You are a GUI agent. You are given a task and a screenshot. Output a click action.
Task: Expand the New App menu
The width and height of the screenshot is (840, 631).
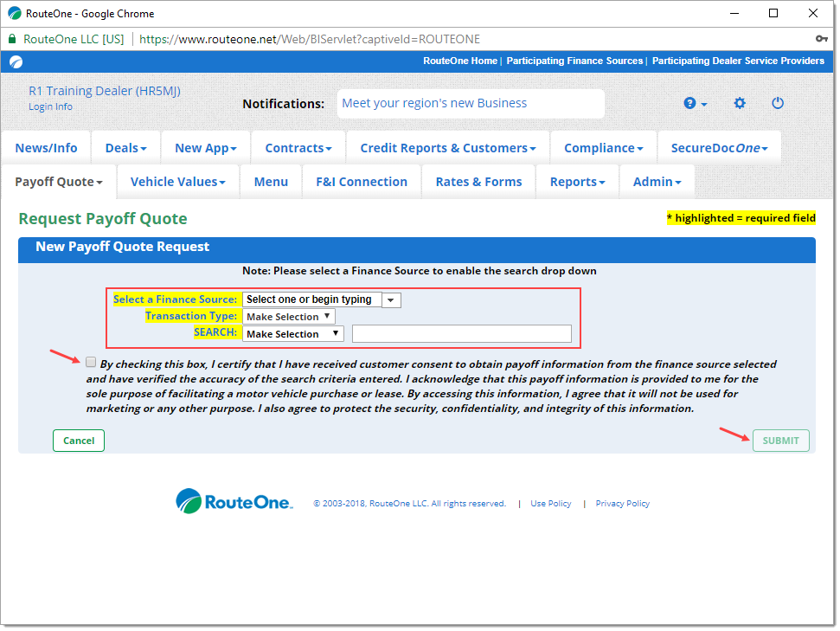[x=206, y=148]
